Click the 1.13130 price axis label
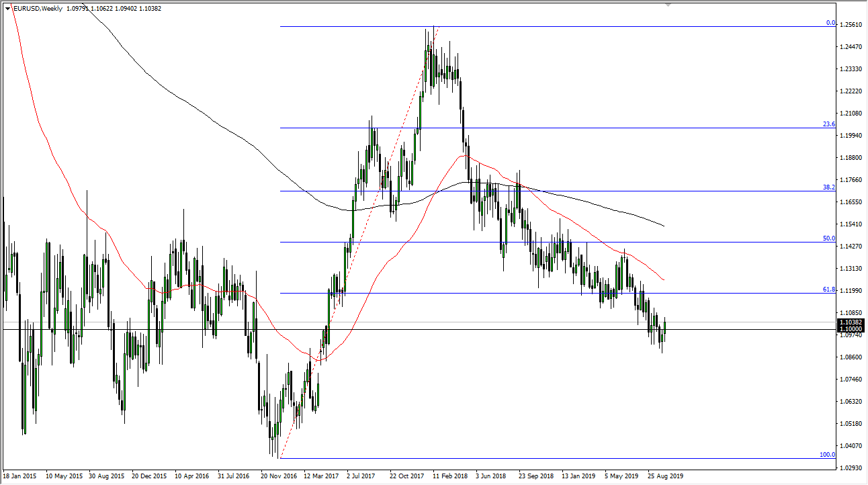Image resolution: width=868 pixels, height=485 pixels. pos(851,269)
